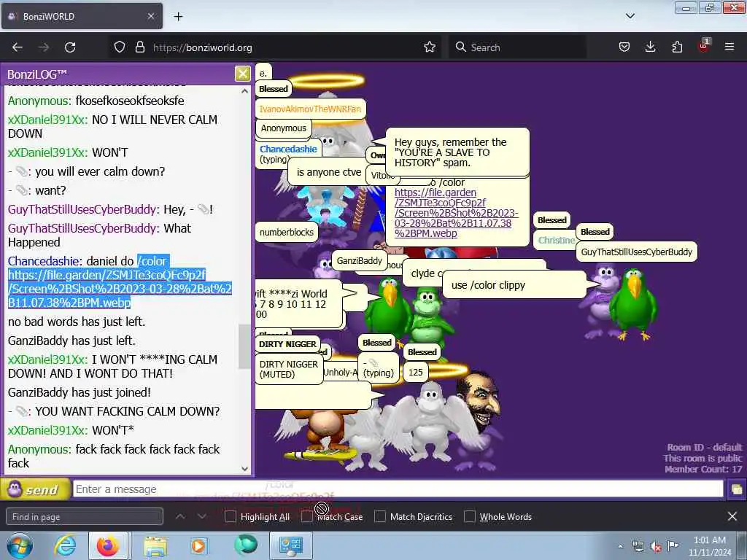Click the numberblocks name tag
This screenshot has height=560, width=747.
pyautogui.click(x=286, y=233)
